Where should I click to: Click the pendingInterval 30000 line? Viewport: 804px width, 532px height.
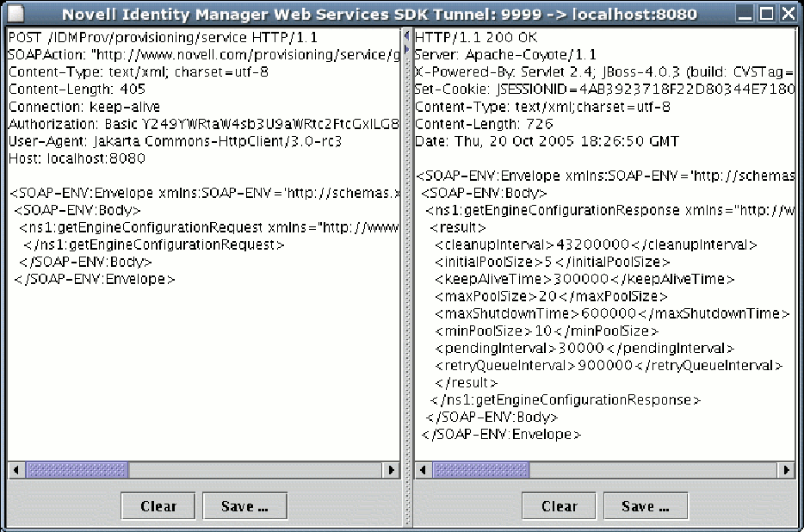[x=584, y=349]
